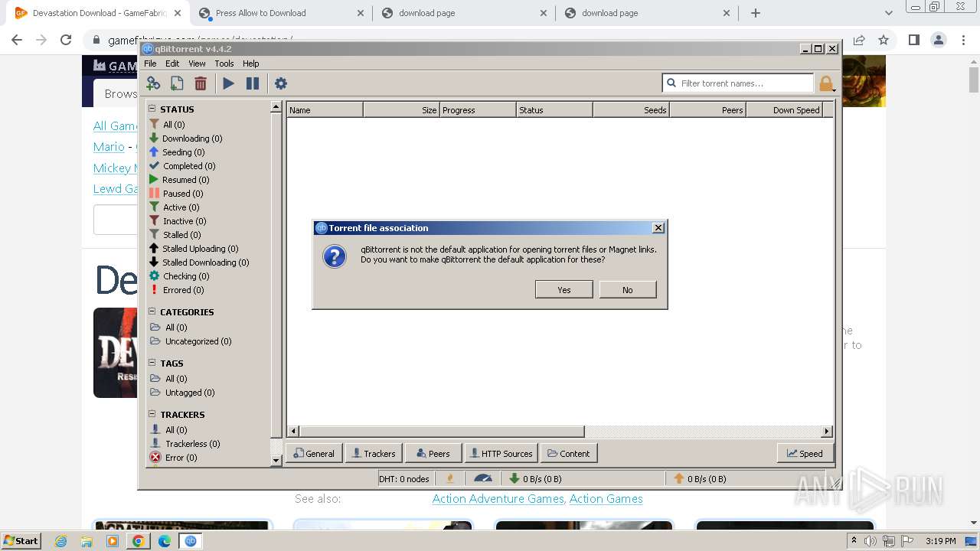980x551 pixels.
Task: Open the File menu in qBittorrent
Action: (x=150, y=64)
